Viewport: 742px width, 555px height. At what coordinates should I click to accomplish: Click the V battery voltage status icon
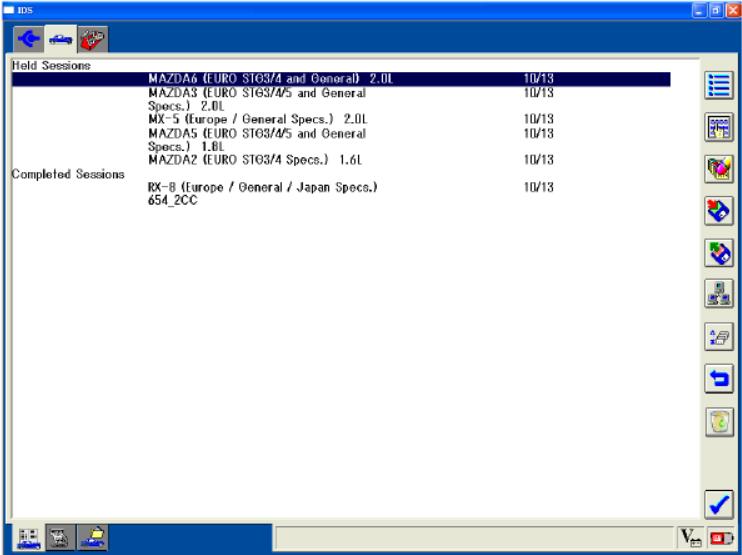(691, 538)
